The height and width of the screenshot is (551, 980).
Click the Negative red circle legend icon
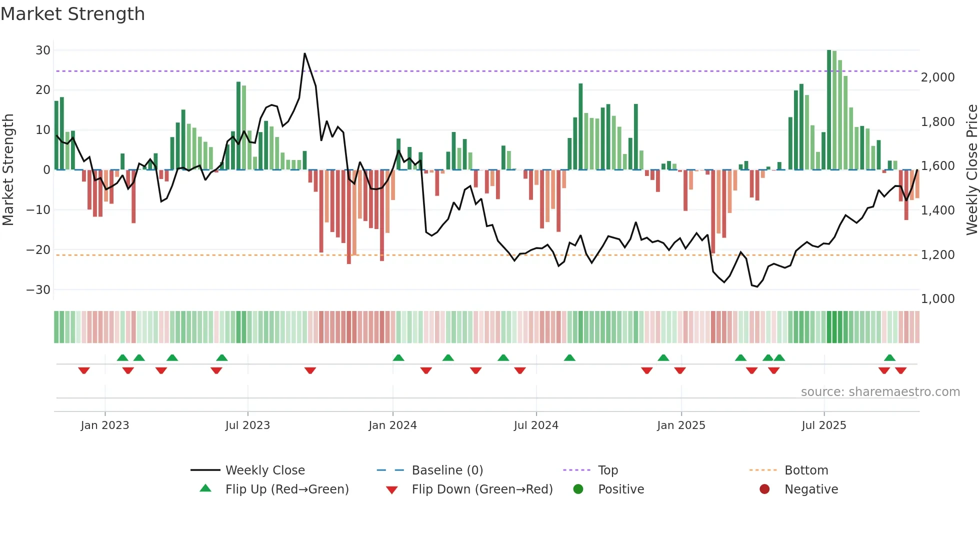(x=764, y=489)
